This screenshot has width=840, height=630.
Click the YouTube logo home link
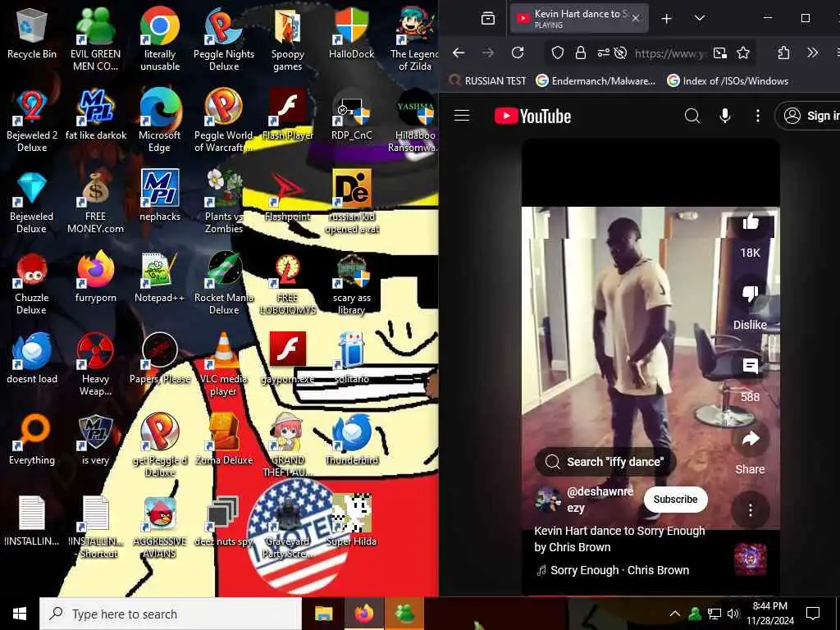tap(532, 116)
